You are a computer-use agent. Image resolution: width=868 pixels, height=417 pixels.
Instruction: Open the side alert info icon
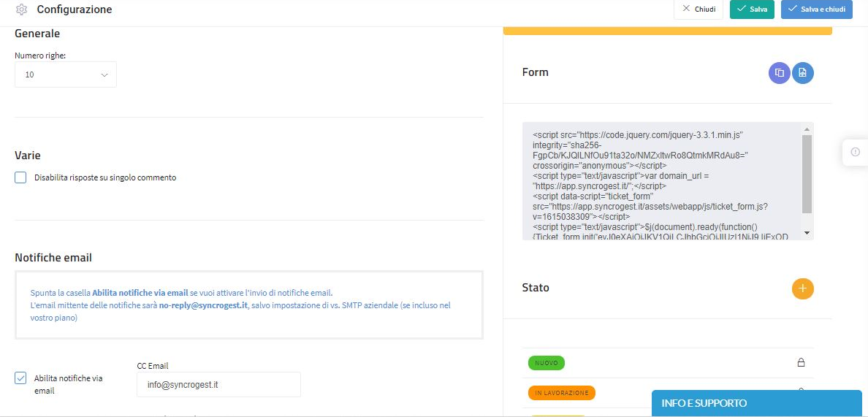[856, 151]
